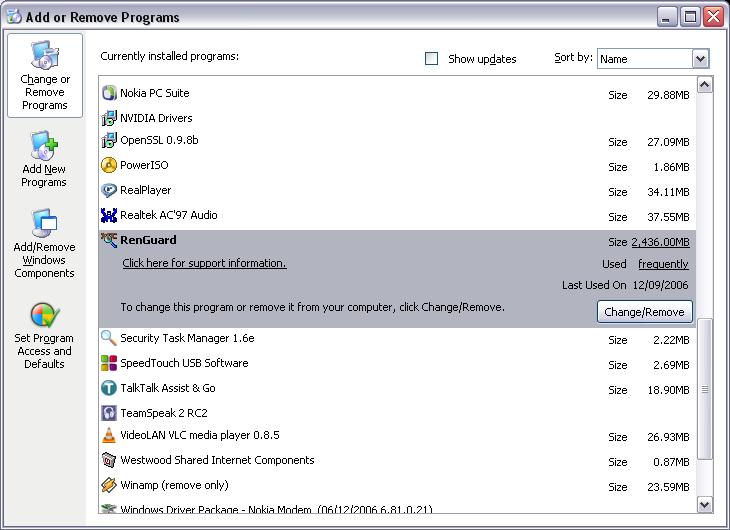Click the scrollbar down arrow
Viewport: 730px width, 530px height.
tap(704, 505)
